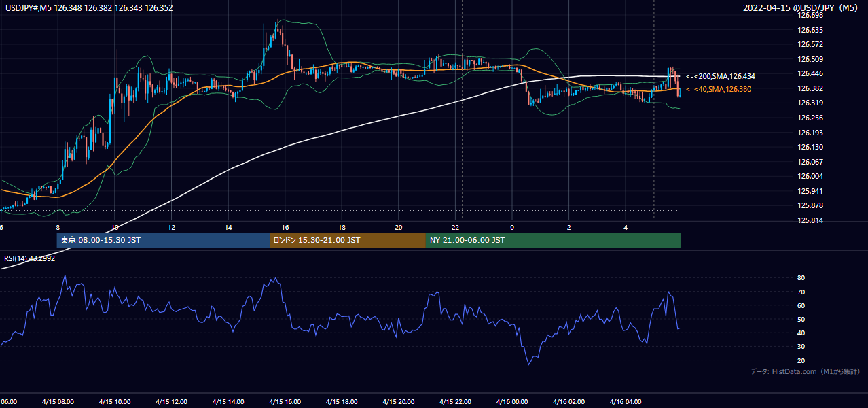Click the 126.319 price axis label
The height and width of the screenshot is (408, 868).
pyautogui.click(x=810, y=103)
